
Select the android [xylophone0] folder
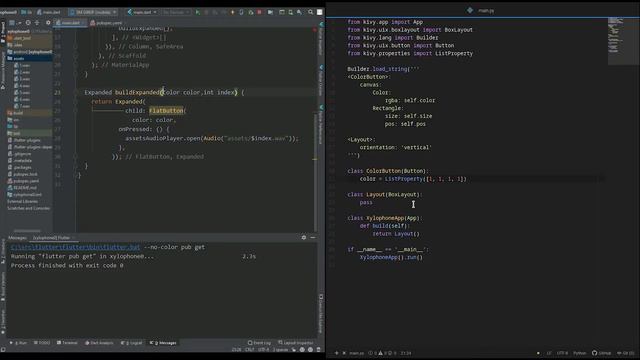point(30,52)
